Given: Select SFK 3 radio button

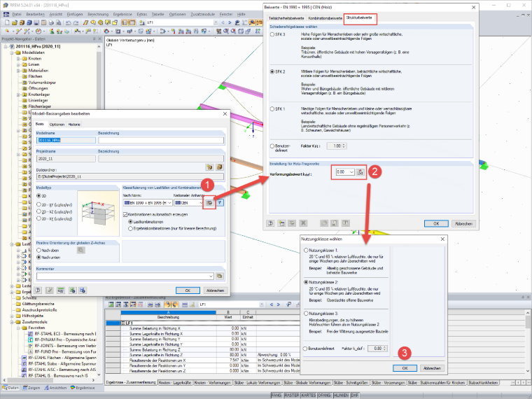Looking at the screenshot, I should [272, 34].
